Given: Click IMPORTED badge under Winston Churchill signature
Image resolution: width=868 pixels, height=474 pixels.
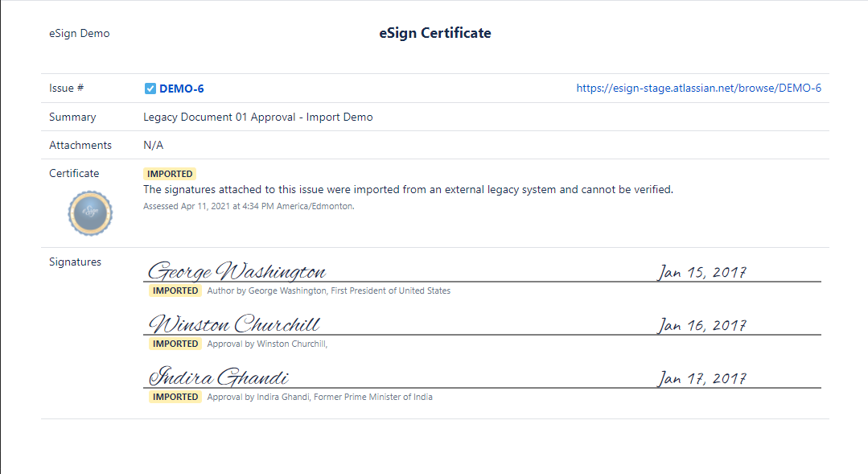Looking at the screenshot, I should coord(175,344).
